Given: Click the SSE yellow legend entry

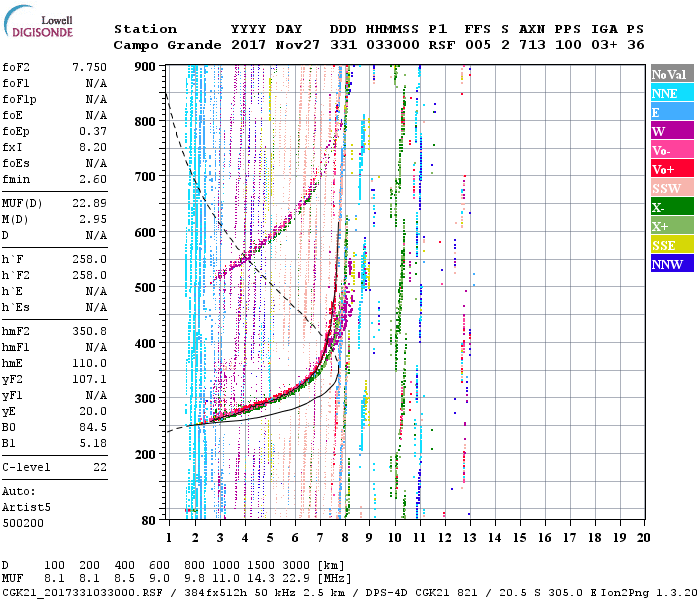Looking at the screenshot, I should pos(670,246).
